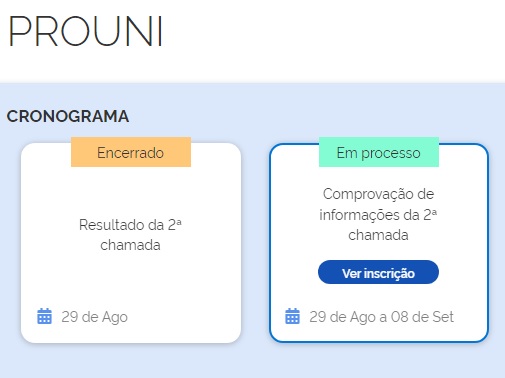Click the CRONOGRAMA section heading
This screenshot has height=378, width=505.
68,116
